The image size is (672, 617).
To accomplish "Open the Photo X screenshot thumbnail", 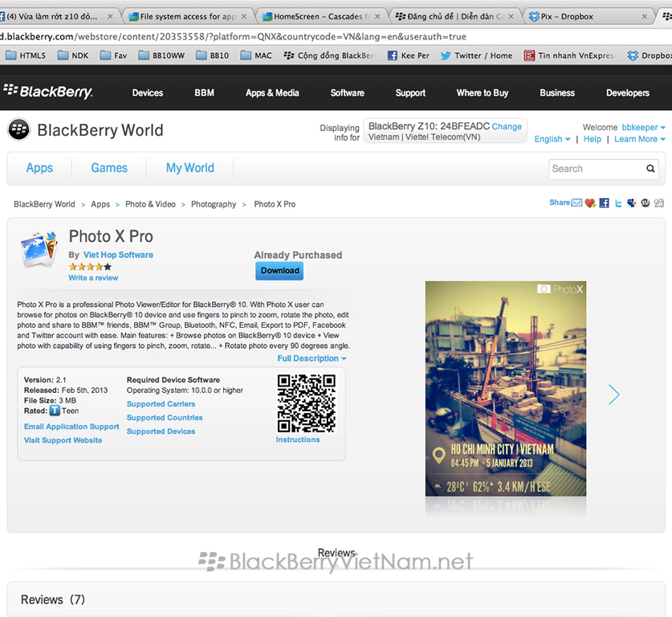I will (x=506, y=389).
